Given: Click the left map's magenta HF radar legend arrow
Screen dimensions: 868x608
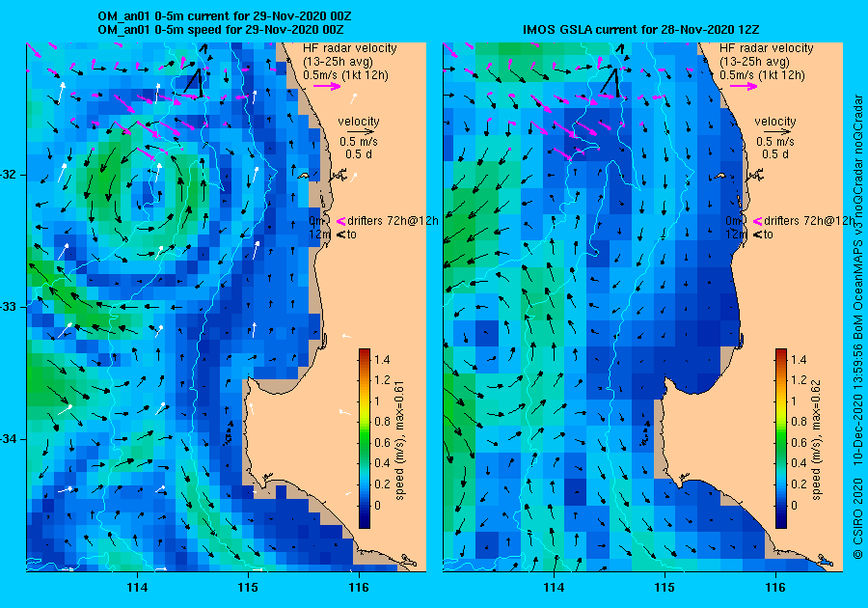Looking at the screenshot, I should point(327,86).
